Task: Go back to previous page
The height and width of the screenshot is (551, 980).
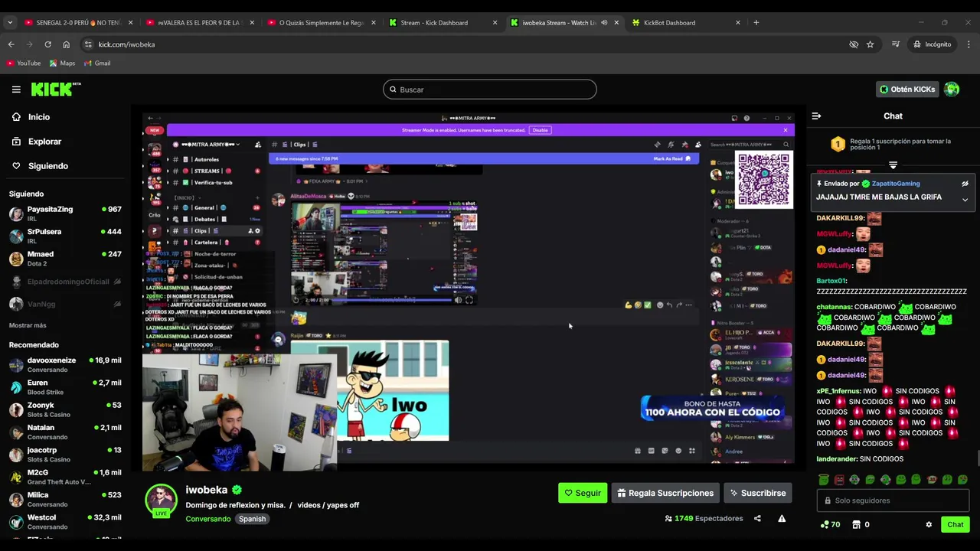Action: pos(11,44)
